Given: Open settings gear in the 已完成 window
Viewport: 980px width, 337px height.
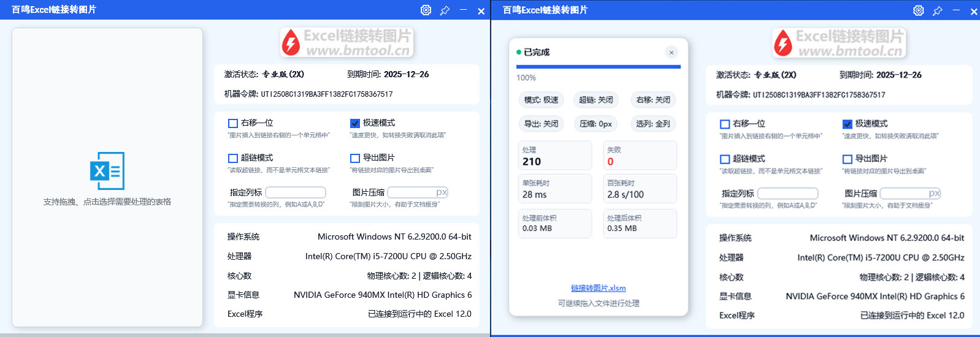Looking at the screenshot, I should [918, 10].
